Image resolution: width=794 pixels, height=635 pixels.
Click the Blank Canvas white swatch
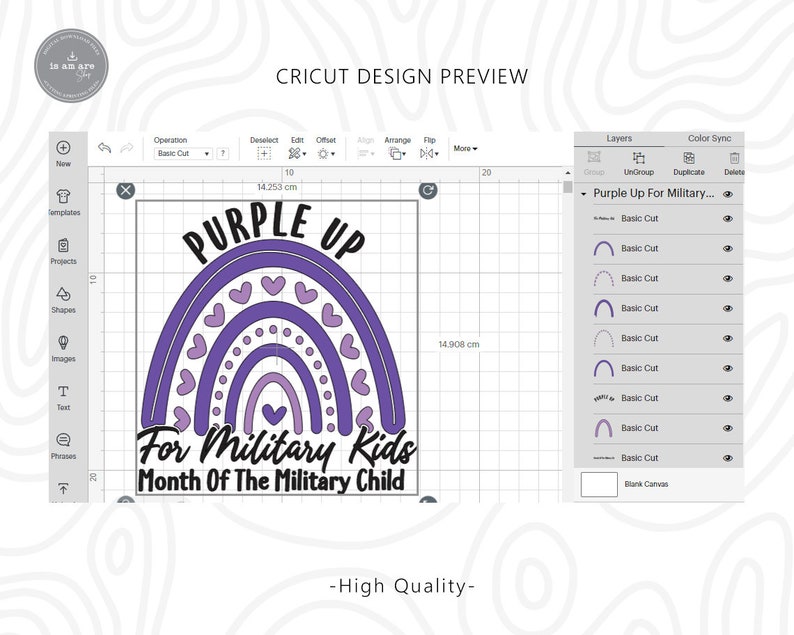599,484
